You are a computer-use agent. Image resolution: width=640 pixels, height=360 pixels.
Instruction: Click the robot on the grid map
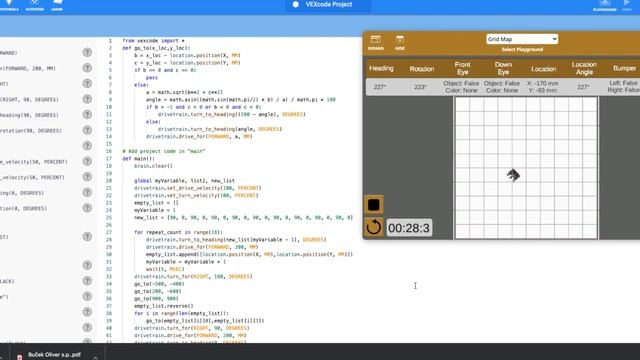click(x=513, y=175)
